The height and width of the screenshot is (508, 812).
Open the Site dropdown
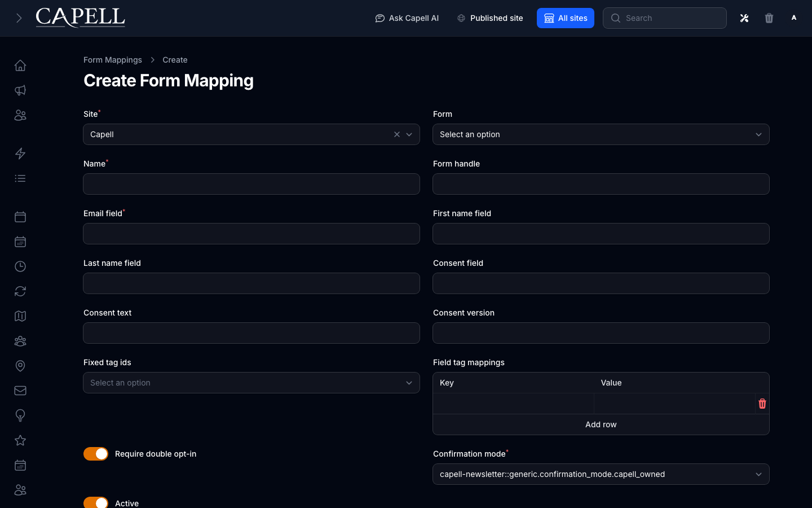click(251, 134)
